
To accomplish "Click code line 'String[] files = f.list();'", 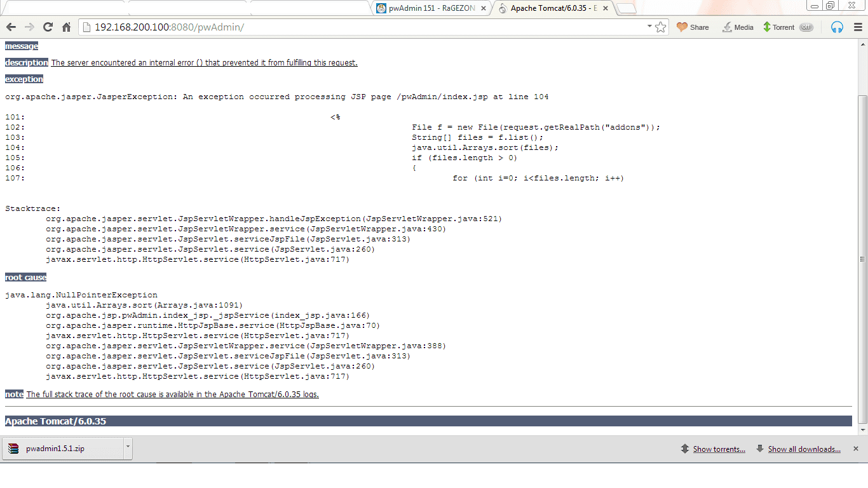I will click(478, 138).
